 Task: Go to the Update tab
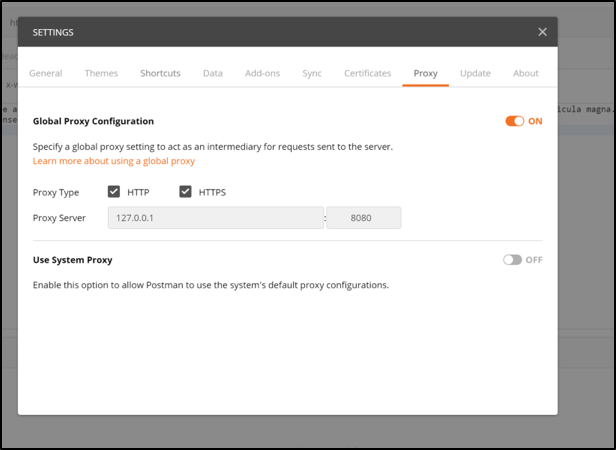[x=475, y=73]
